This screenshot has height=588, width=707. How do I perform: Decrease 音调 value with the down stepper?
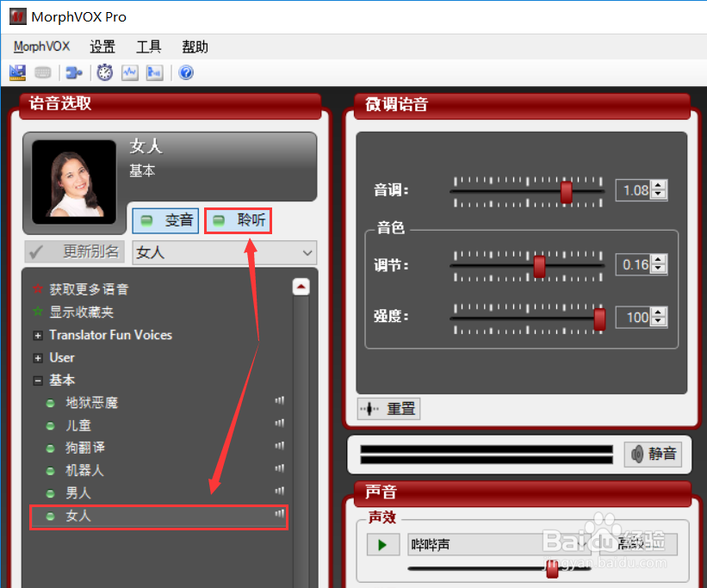[x=658, y=195]
